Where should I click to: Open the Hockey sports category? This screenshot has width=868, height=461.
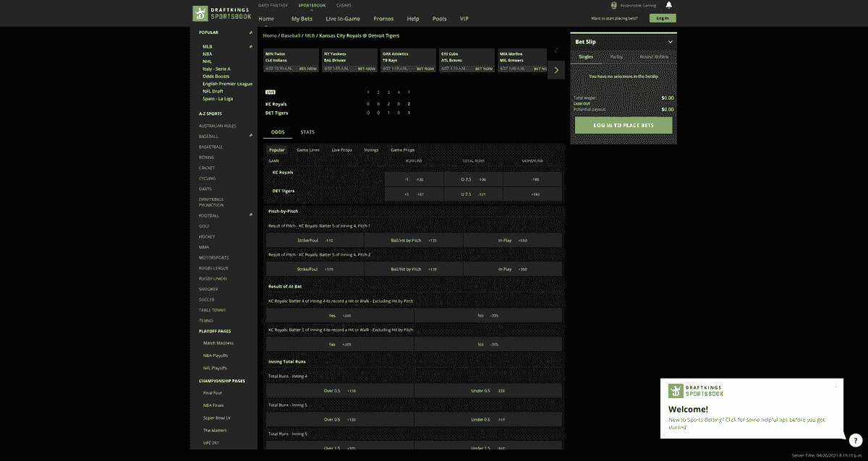click(x=206, y=236)
